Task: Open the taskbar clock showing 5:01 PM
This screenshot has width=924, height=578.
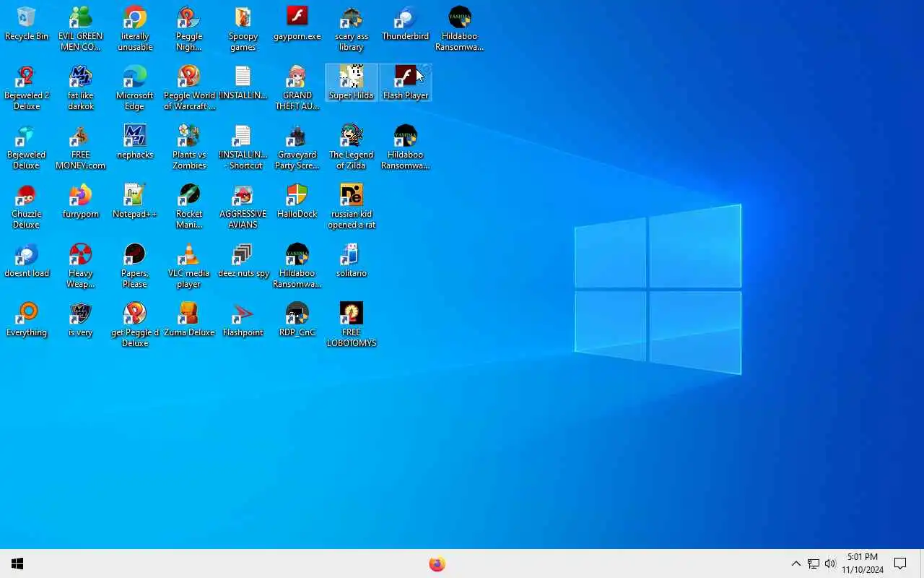Action: click(863, 564)
